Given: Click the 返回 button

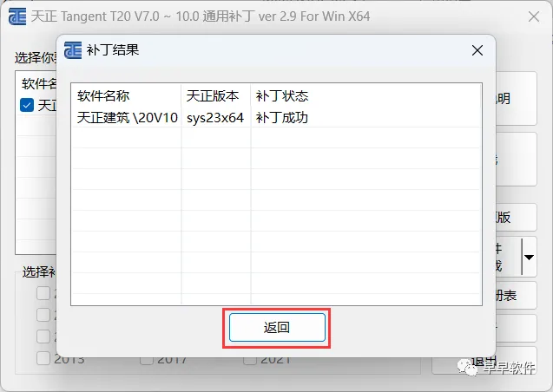Looking at the screenshot, I should tap(277, 328).
